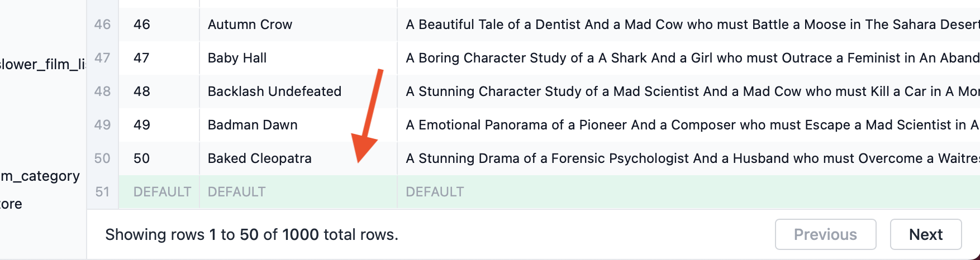Go to the Next page of rows
The height and width of the screenshot is (260, 980).
click(x=926, y=234)
